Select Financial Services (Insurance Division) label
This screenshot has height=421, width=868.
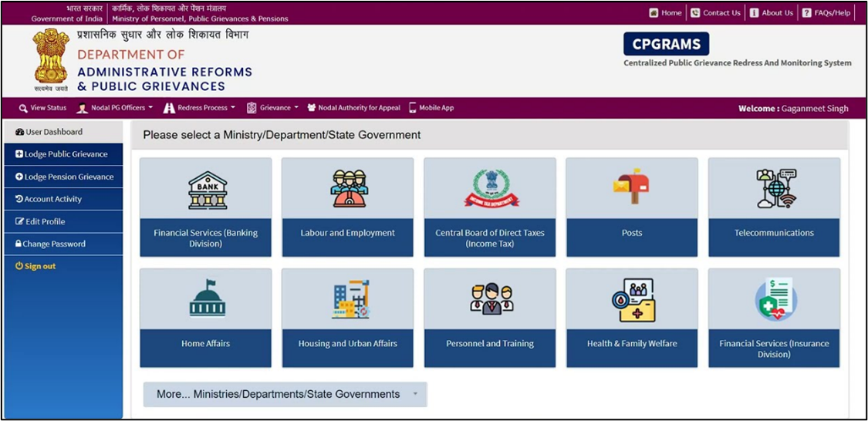click(x=774, y=349)
